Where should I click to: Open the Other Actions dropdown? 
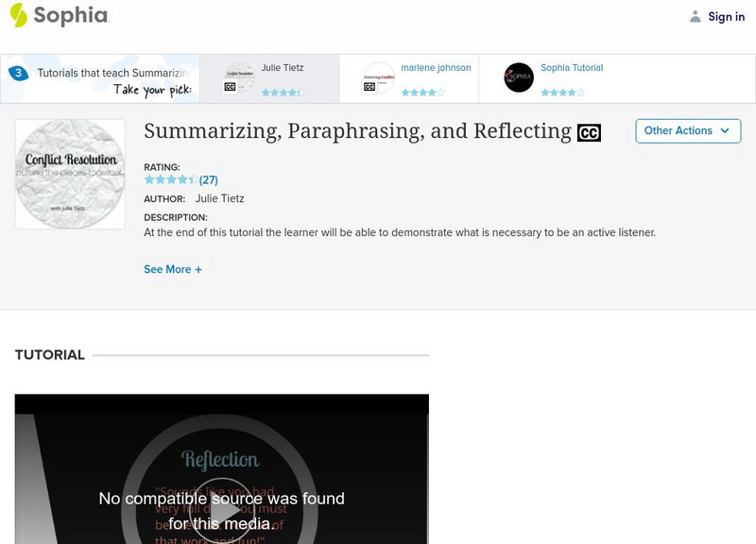[x=688, y=131]
